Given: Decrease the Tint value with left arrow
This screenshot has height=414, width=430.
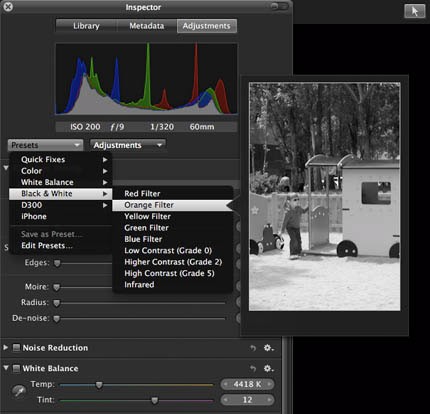Looking at the screenshot, I should tap(225, 399).
